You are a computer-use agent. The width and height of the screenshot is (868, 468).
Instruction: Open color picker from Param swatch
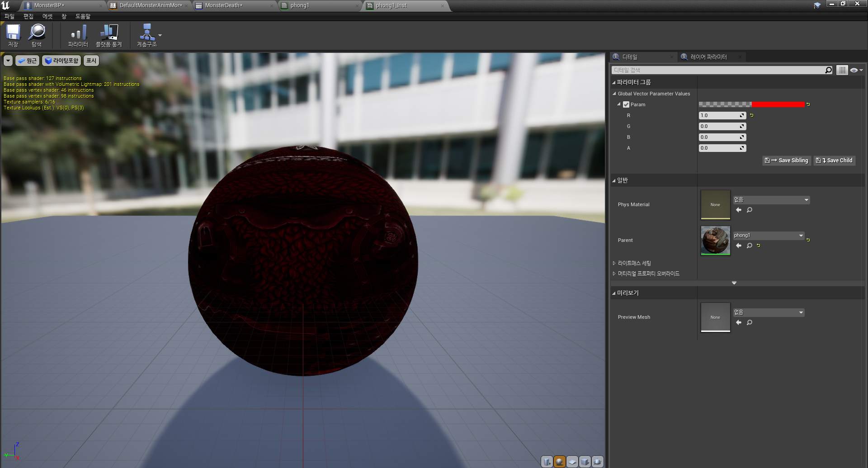(x=752, y=104)
